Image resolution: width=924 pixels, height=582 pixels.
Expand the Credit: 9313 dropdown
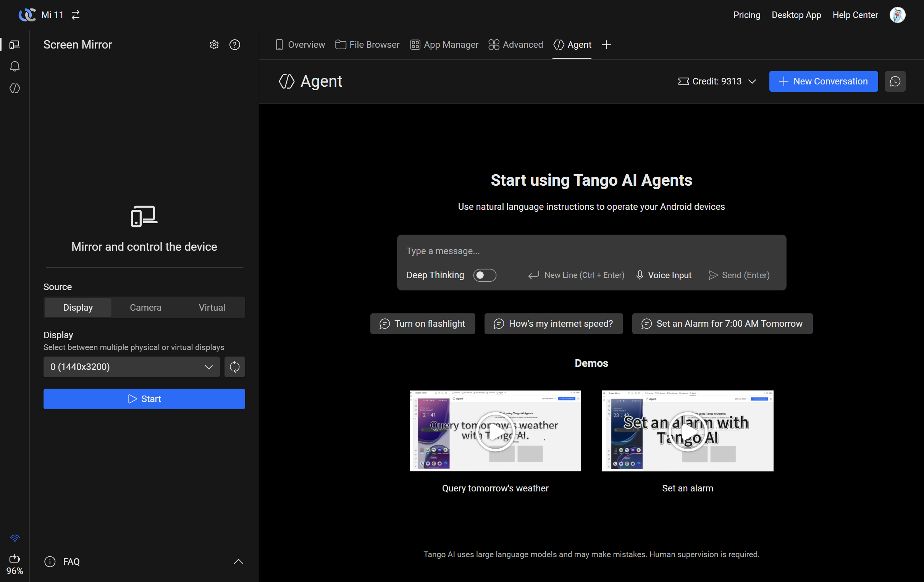717,81
